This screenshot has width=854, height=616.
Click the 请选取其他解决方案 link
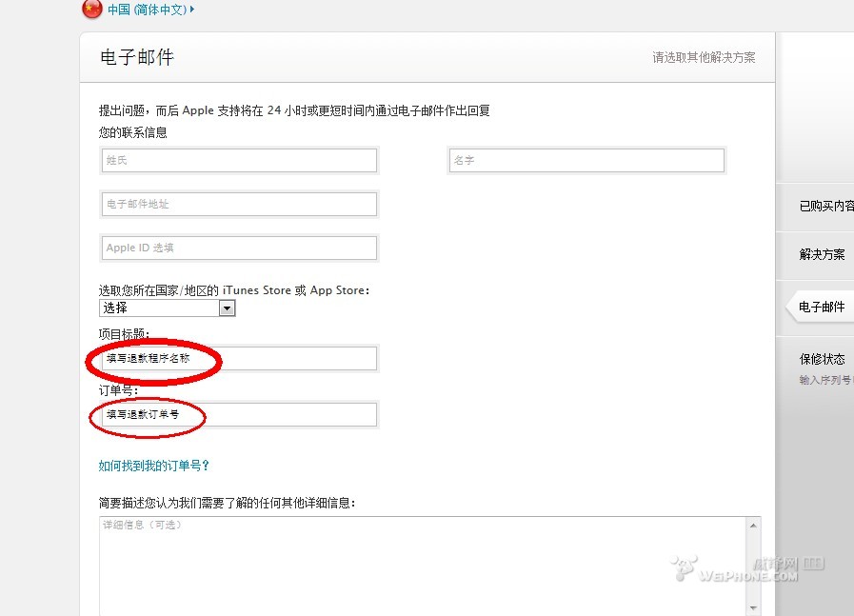(704, 57)
